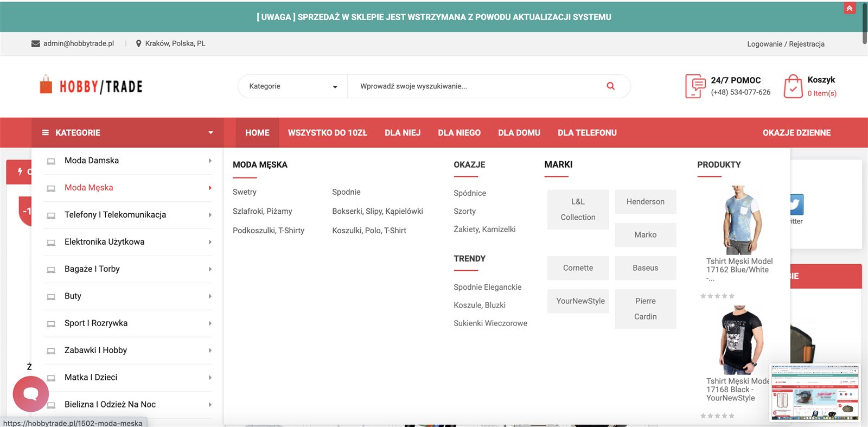868x427 pixels.
Task: Open the shopping cart bag icon
Action: [793, 86]
